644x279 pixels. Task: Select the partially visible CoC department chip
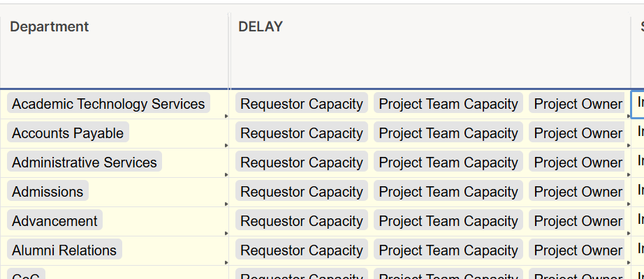[26, 276]
